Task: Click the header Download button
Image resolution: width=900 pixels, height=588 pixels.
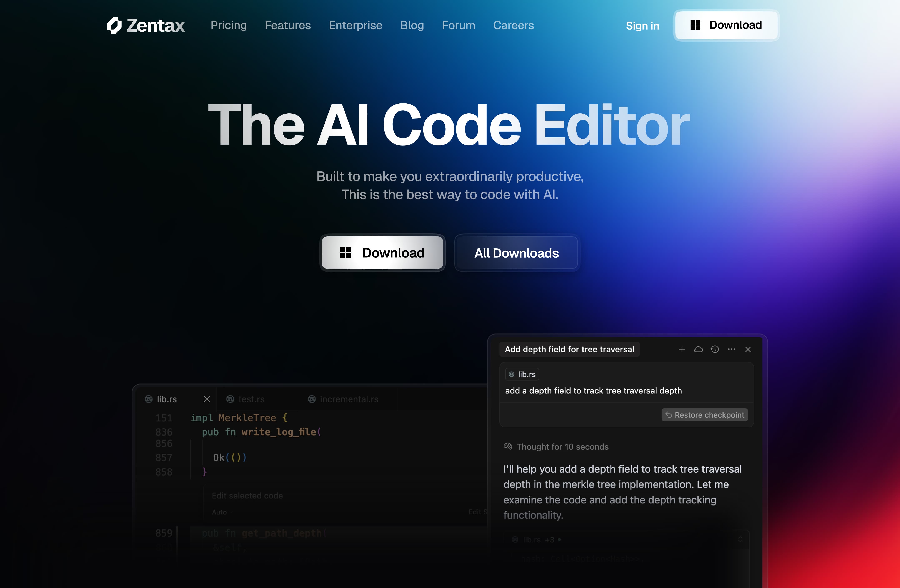Action: [726, 25]
